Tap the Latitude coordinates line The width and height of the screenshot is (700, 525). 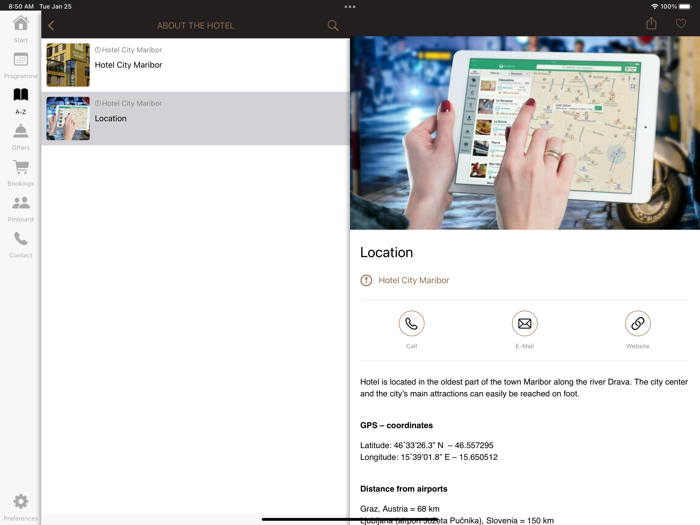426,445
